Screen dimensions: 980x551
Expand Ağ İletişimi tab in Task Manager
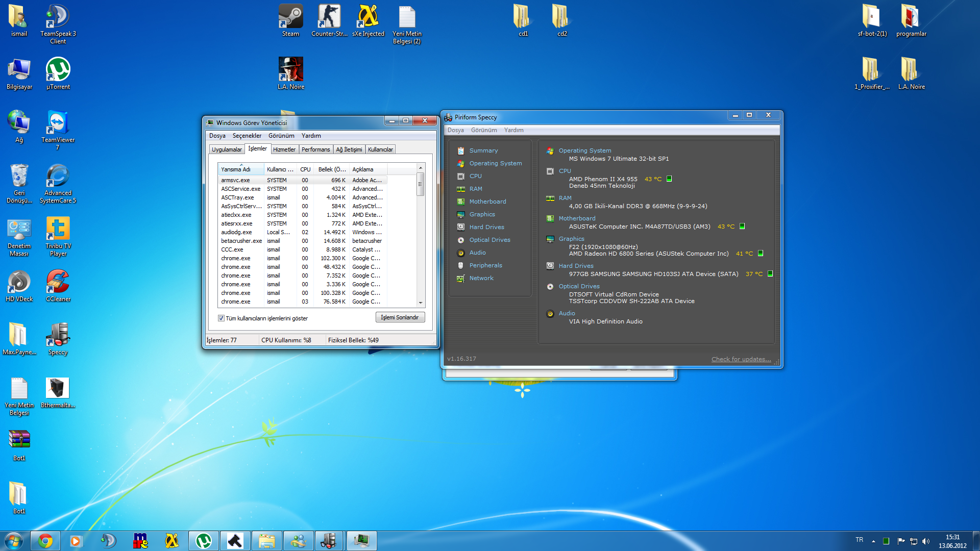click(349, 149)
